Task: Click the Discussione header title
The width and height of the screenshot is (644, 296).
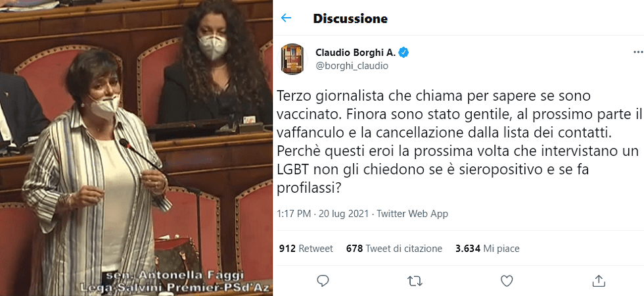Action: (x=350, y=18)
